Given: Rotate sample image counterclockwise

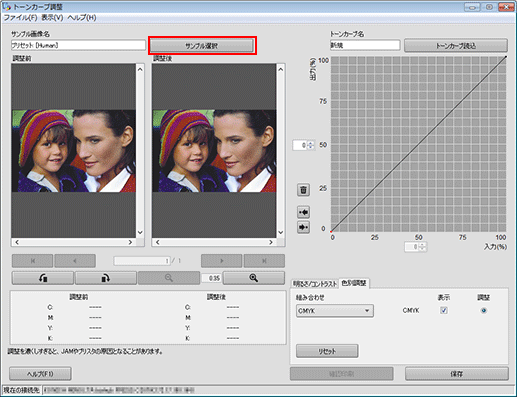Looking at the screenshot, I should click(43, 278).
